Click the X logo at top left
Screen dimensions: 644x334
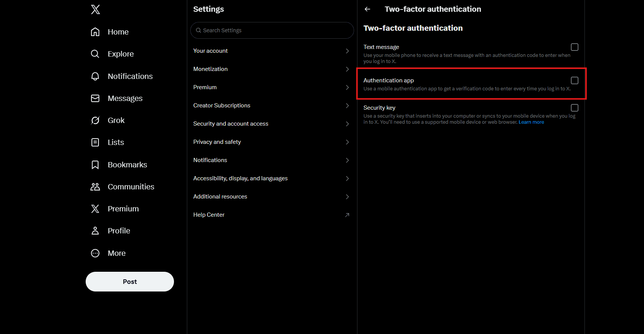(x=95, y=9)
